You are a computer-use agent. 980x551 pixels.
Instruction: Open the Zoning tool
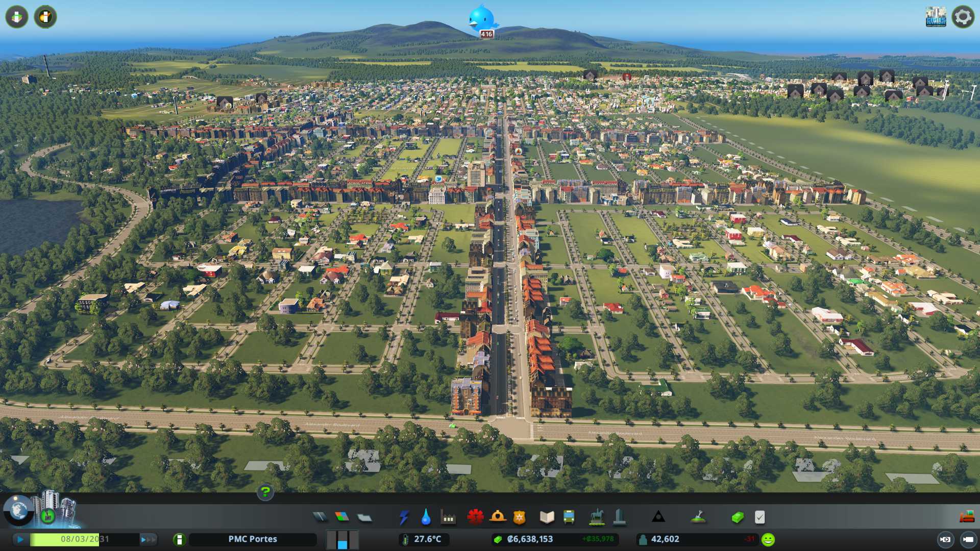342,517
